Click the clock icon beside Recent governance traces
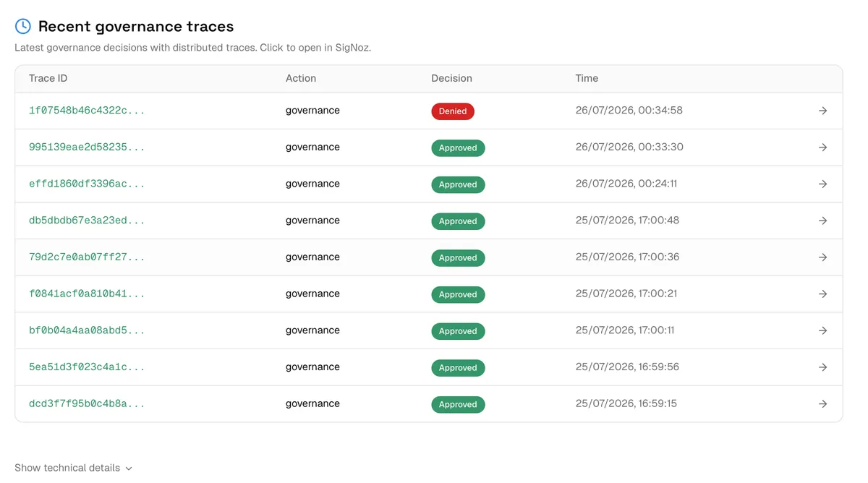The width and height of the screenshot is (868, 483). [23, 26]
